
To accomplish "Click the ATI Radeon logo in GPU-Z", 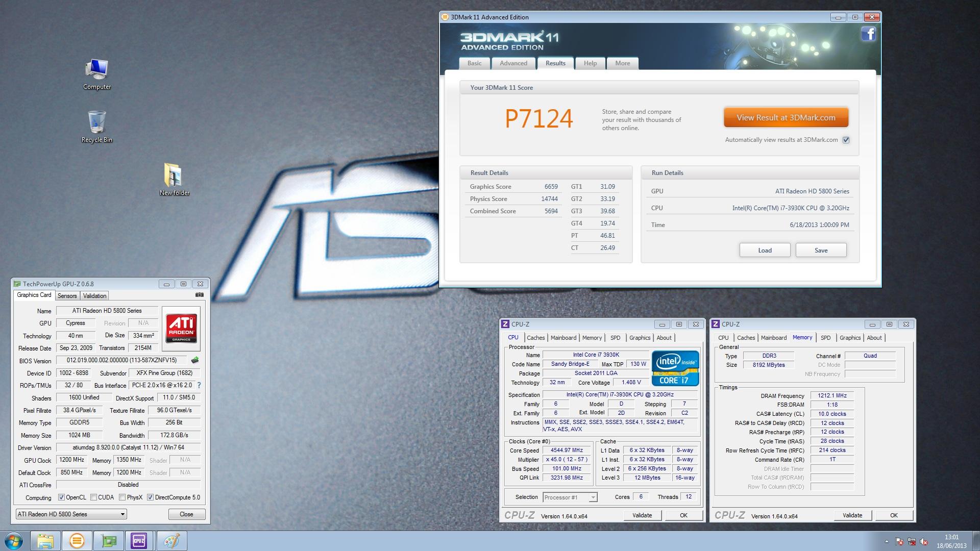I will tap(181, 329).
